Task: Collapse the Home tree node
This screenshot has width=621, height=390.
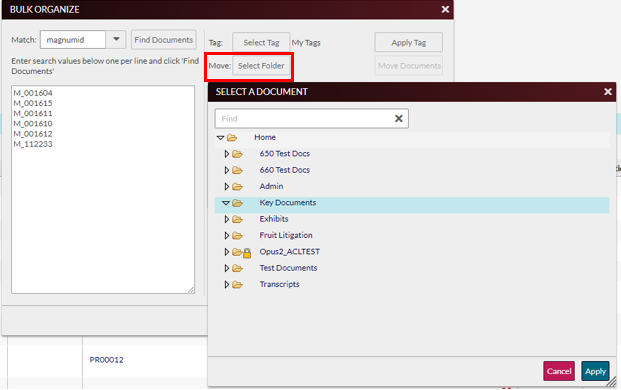Action: click(221, 138)
